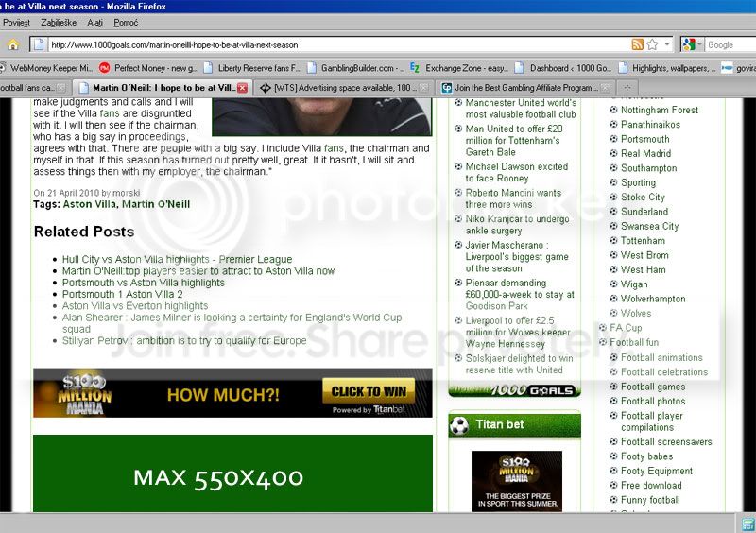
Task: Open the Football screensavers subcategory
Action: pyautogui.click(x=666, y=441)
